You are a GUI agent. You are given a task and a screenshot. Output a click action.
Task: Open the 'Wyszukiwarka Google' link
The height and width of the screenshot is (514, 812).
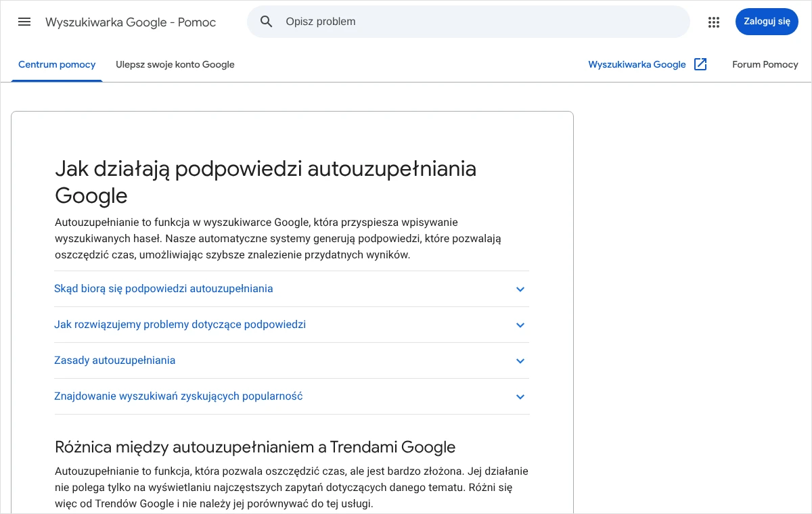(637, 65)
